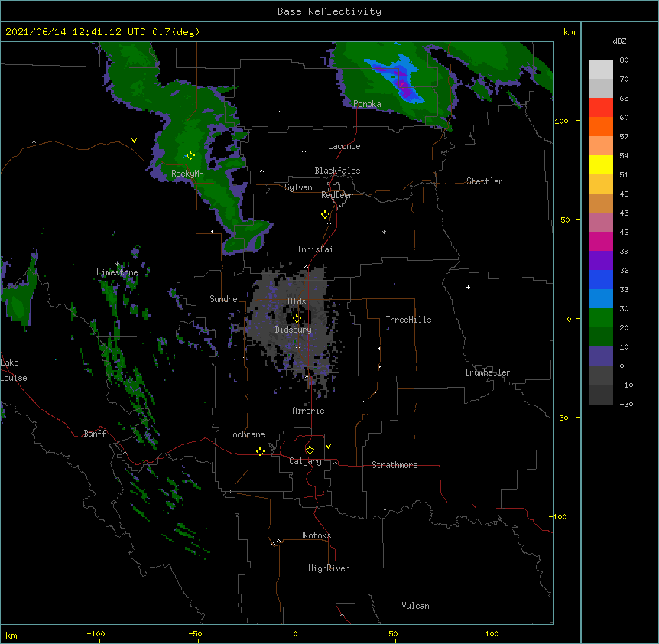Click the yellow diamond marker at Calgary
This screenshot has width=659, height=644.
coord(310,450)
